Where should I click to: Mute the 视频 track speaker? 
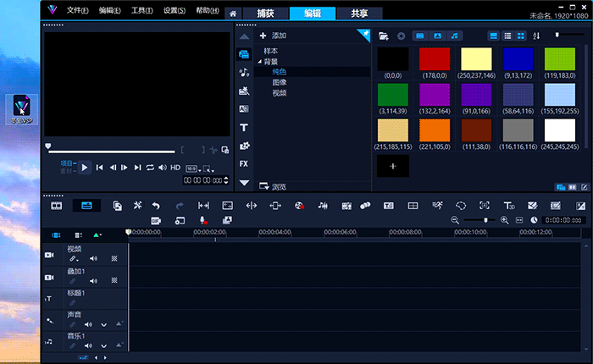[x=93, y=258]
